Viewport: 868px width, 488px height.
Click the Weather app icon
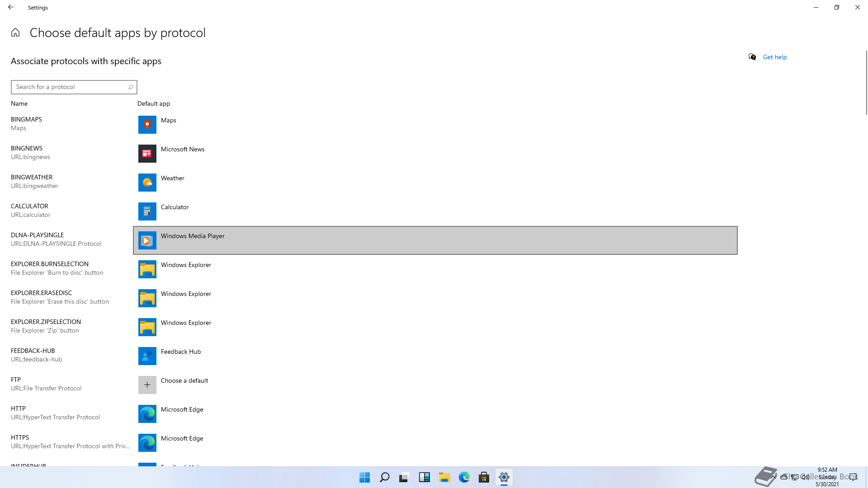147,183
